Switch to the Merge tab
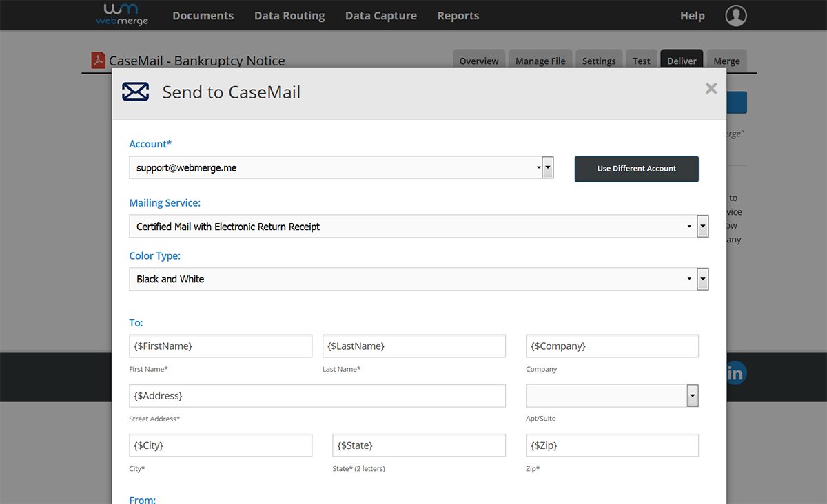The image size is (827, 504). [726, 61]
